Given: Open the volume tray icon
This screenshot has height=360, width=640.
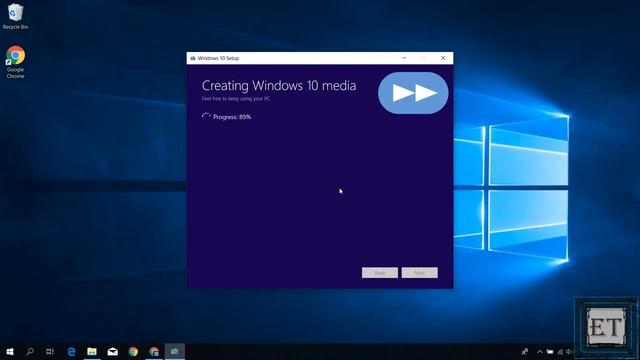Looking at the screenshot, I should 569,351.
